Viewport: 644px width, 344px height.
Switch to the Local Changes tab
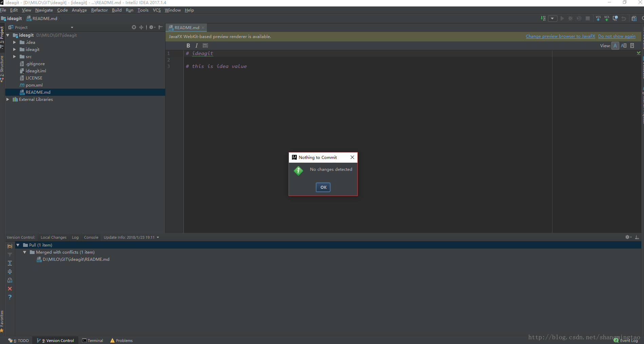(54, 237)
